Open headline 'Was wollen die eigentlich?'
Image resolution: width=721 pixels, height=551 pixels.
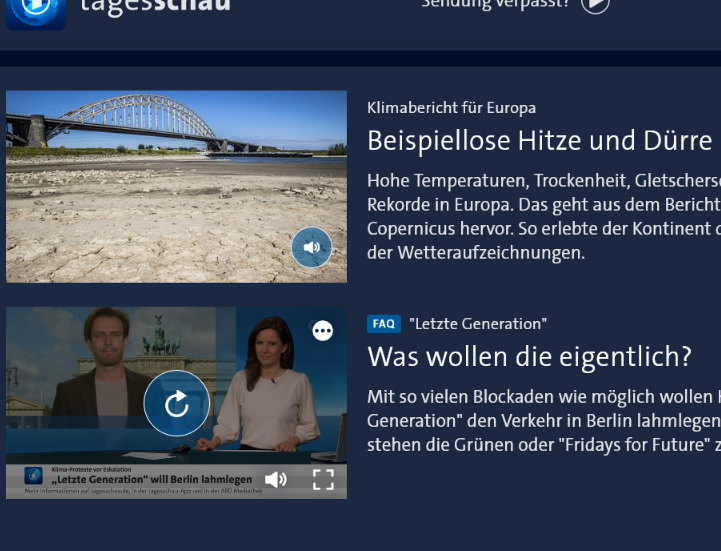coord(530,357)
